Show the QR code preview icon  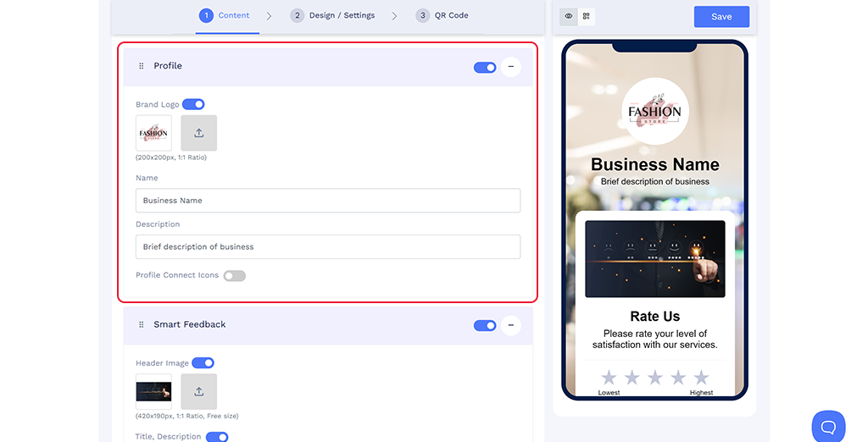(586, 16)
